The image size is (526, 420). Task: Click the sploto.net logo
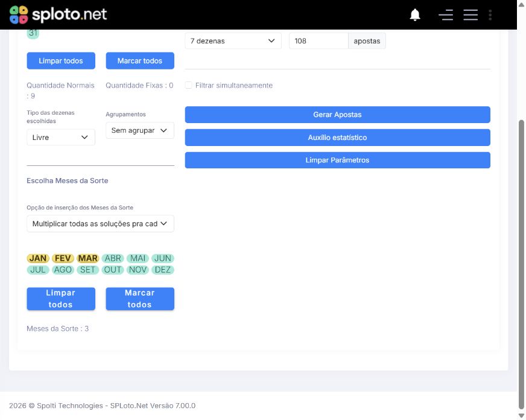58,14
